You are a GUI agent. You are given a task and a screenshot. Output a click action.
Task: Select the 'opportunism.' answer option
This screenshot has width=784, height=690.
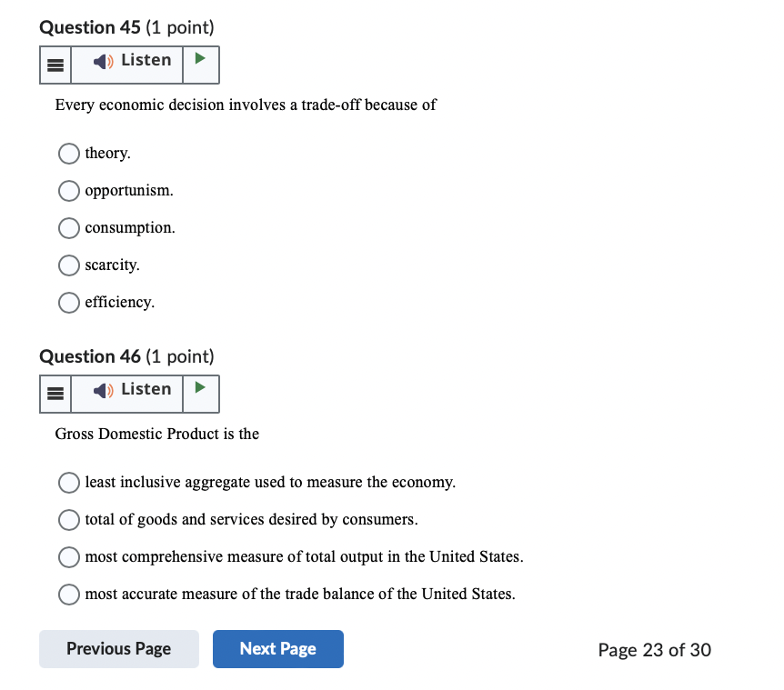[x=68, y=191]
